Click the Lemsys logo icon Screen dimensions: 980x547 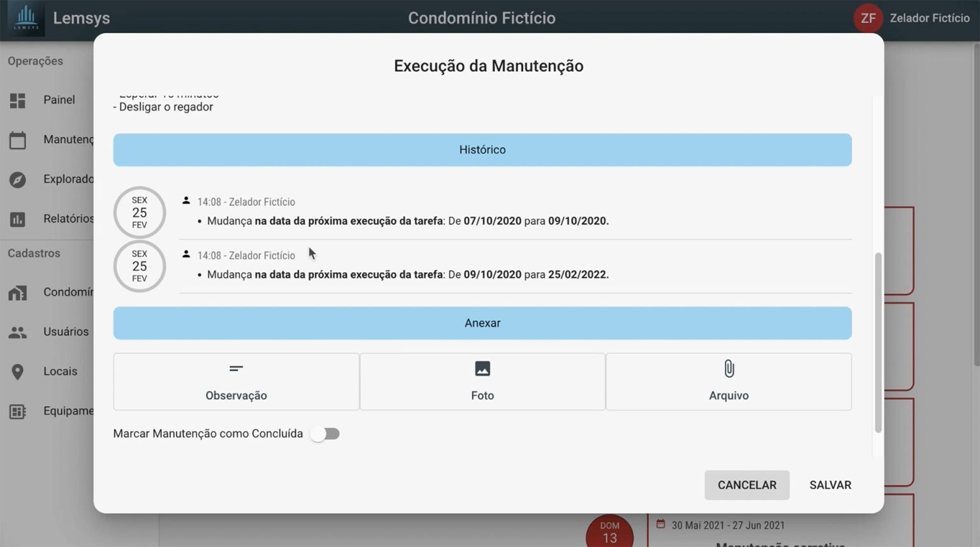pos(26,18)
